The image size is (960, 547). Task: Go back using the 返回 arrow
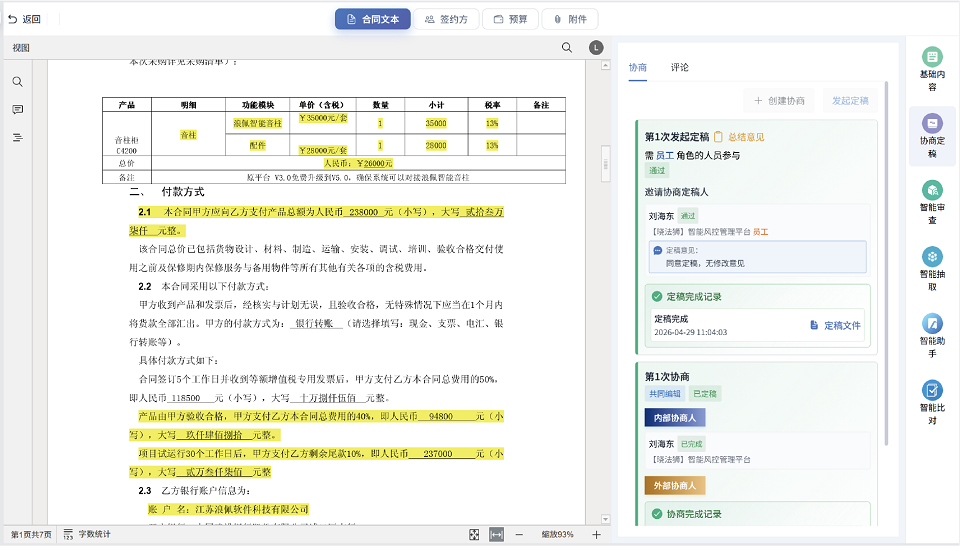[24, 19]
